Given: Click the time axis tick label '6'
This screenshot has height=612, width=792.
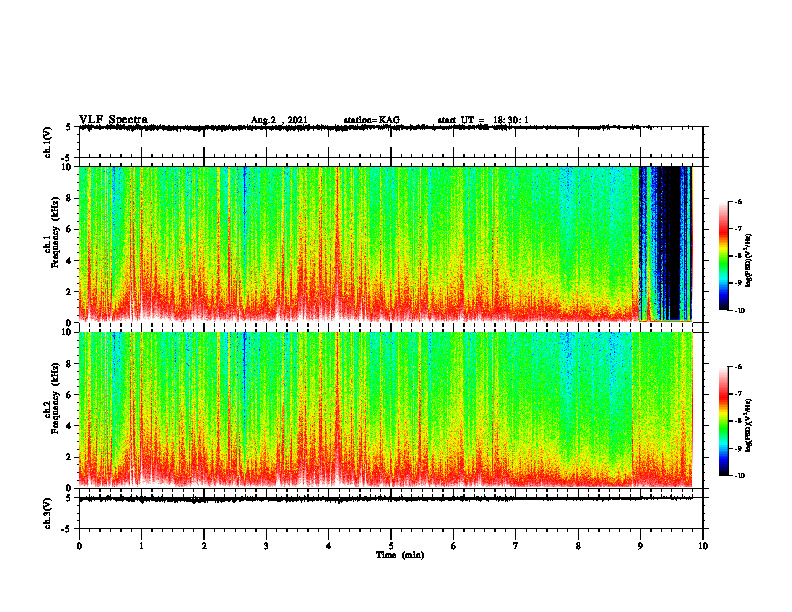Looking at the screenshot, I should tap(454, 546).
